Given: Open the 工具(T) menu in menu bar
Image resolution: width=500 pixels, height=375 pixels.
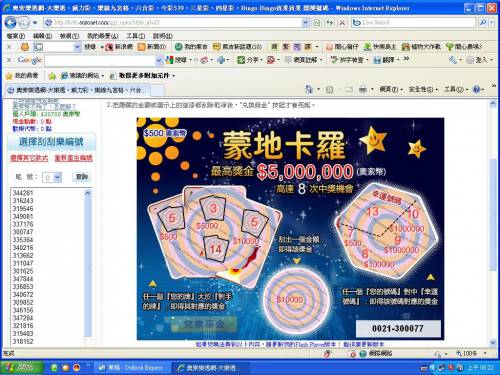Looking at the screenshot, I should (135, 36).
